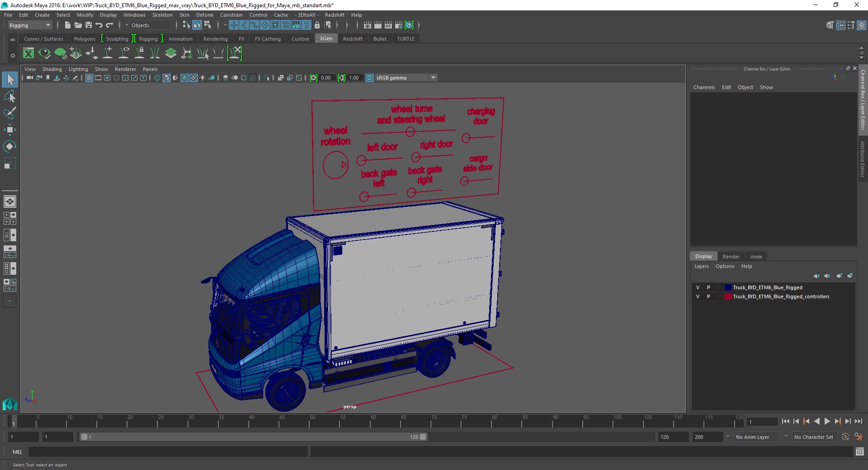The image size is (868, 470).
Task: Open the Script Editor icon
Action: pos(859,452)
